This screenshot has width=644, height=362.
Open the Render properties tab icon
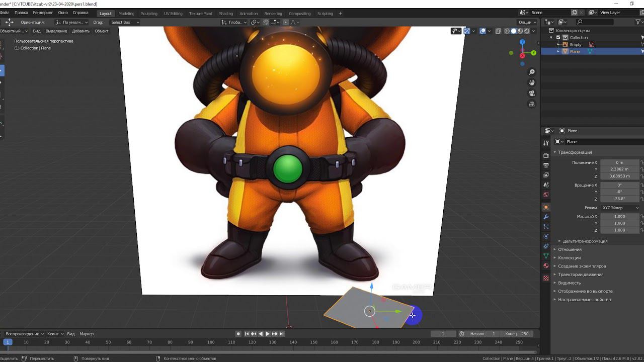tap(546, 155)
